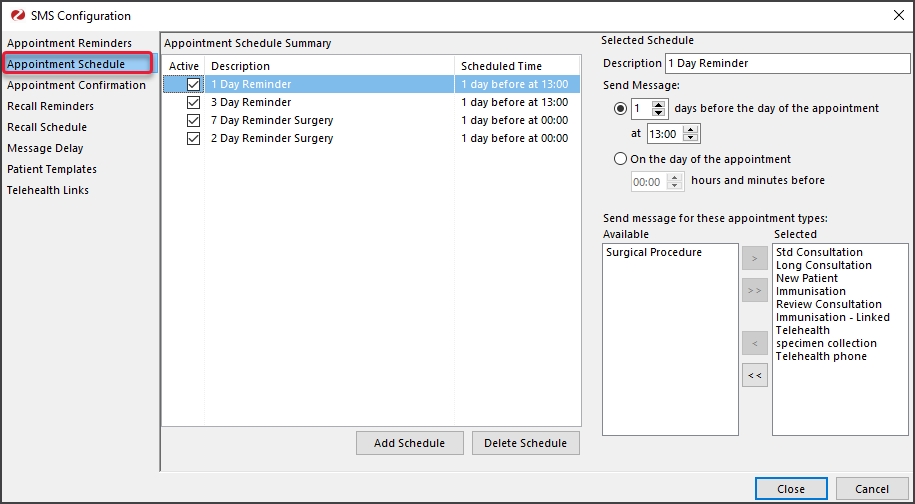
Task: Click the SMS Configuration app icon in title bar
Action: 18,15
